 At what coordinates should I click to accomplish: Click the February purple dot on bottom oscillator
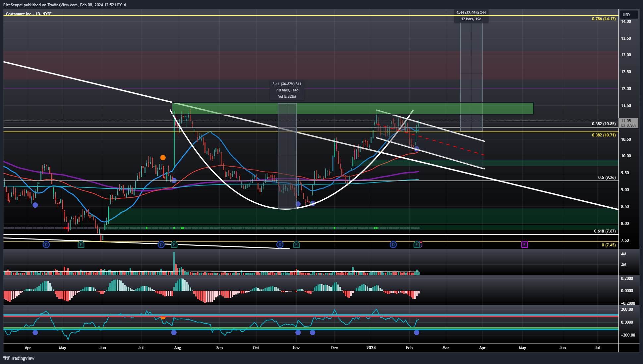pos(417,333)
